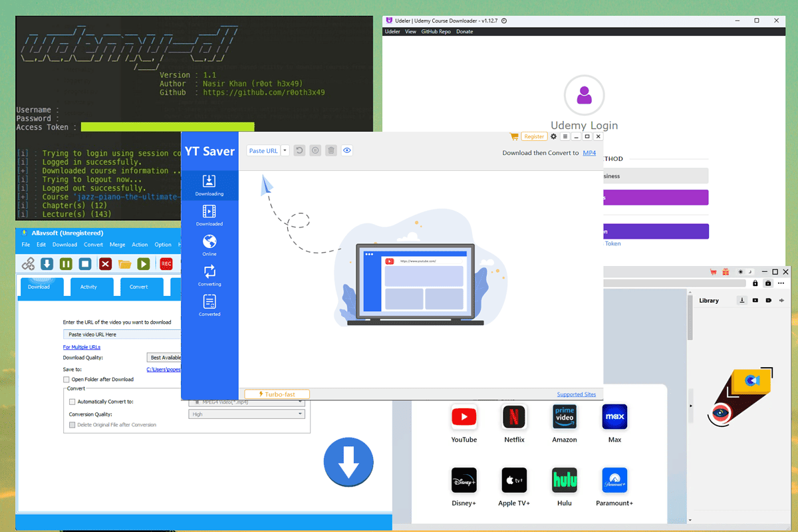Select the Online globe icon in YT Saver
The height and width of the screenshot is (532, 798).
point(209,244)
